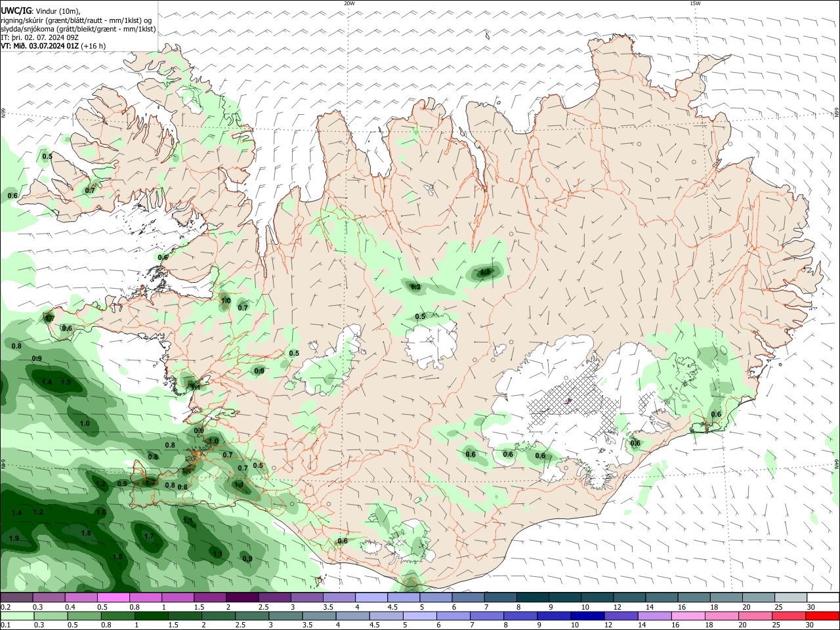The image size is (840, 630).
Task: Click the 'UWC/IG: Vindur (10m)' title line
Action: click(40, 11)
